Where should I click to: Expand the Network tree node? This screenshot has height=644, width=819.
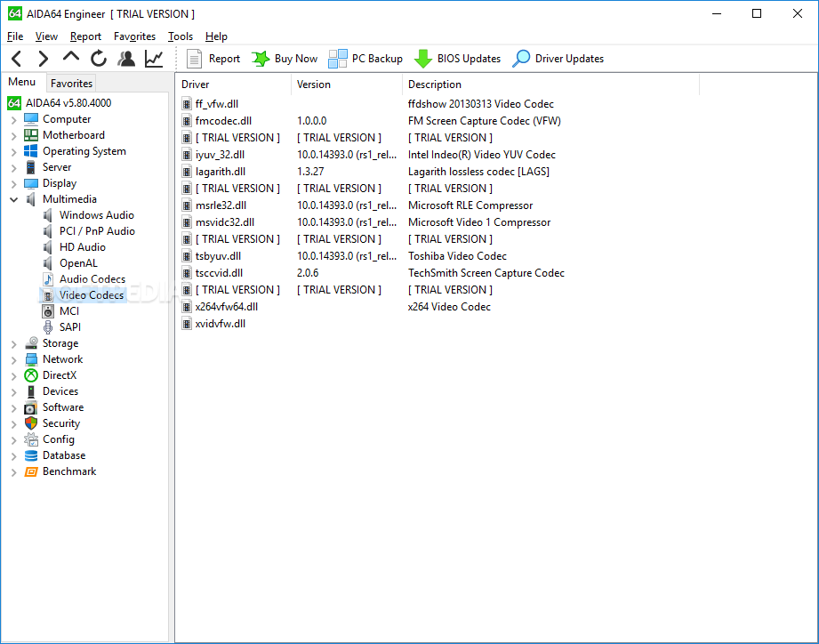click(14, 360)
